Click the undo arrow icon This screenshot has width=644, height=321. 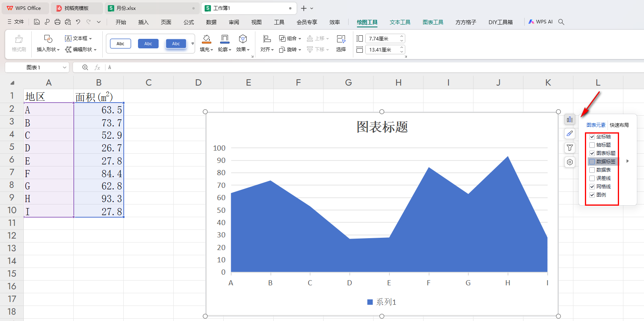click(78, 22)
